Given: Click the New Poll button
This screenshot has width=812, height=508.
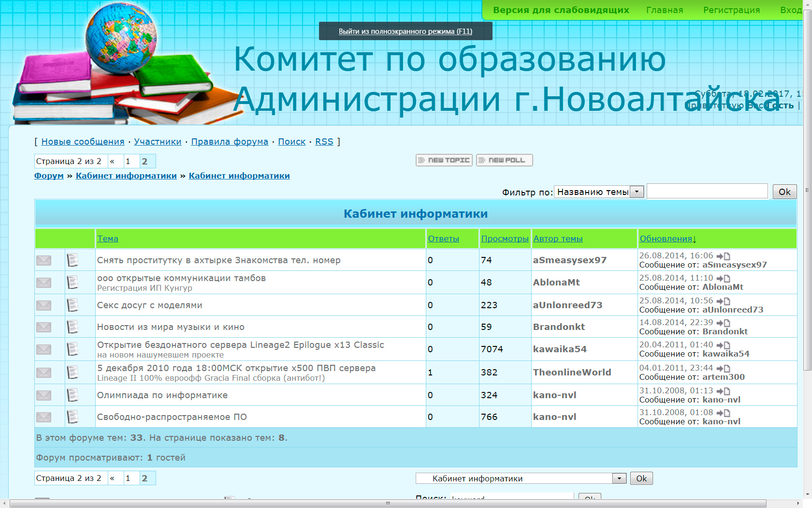Looking at the screenshot, I should pyautogui.click(x=504, y=160).
